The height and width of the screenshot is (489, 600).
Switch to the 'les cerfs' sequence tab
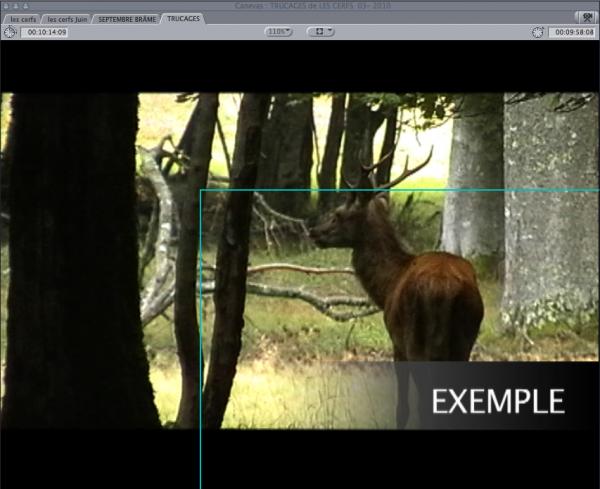pos(22,19)
